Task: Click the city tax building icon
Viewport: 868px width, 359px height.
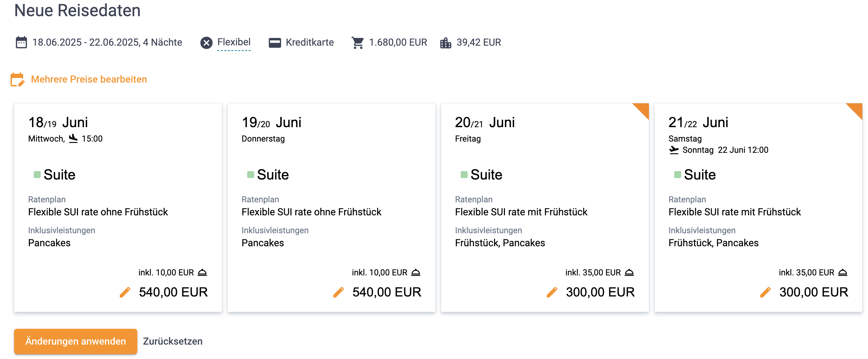Action: tap(446, 43)
